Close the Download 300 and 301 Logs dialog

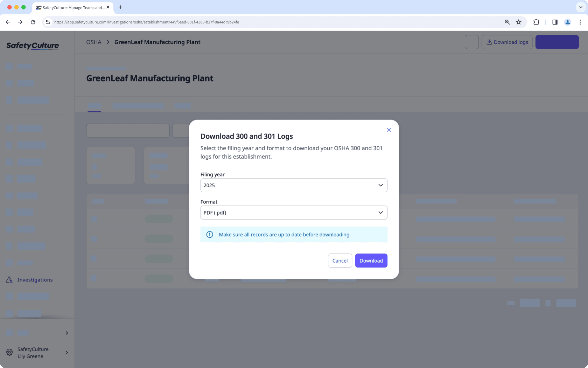pyautogui.click(x=388, y=130)
